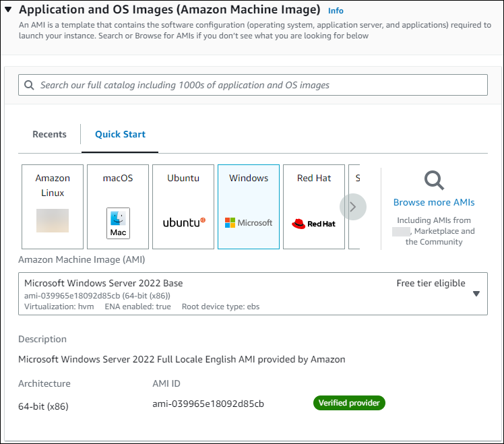Click the Browse more AMIs link
The height and width of the screenshot is (444, 504).
pyautogui.click(x=434, y=202)
